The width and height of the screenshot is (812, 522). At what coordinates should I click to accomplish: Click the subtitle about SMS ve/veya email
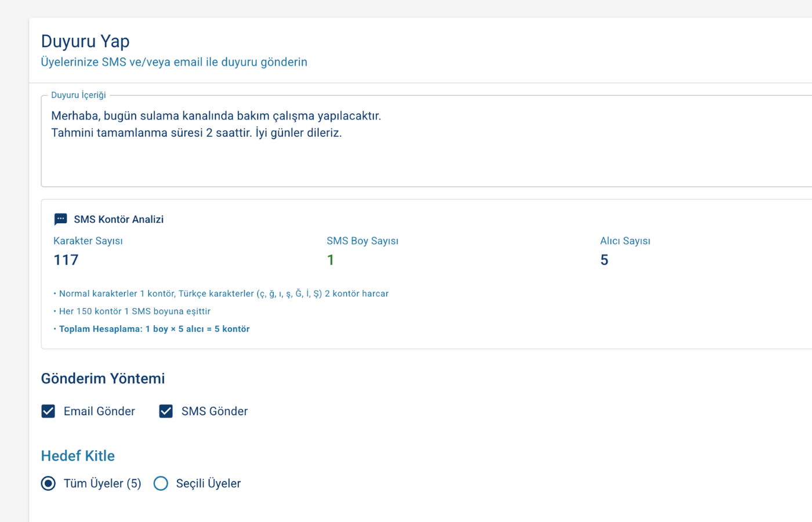(174, 62)
